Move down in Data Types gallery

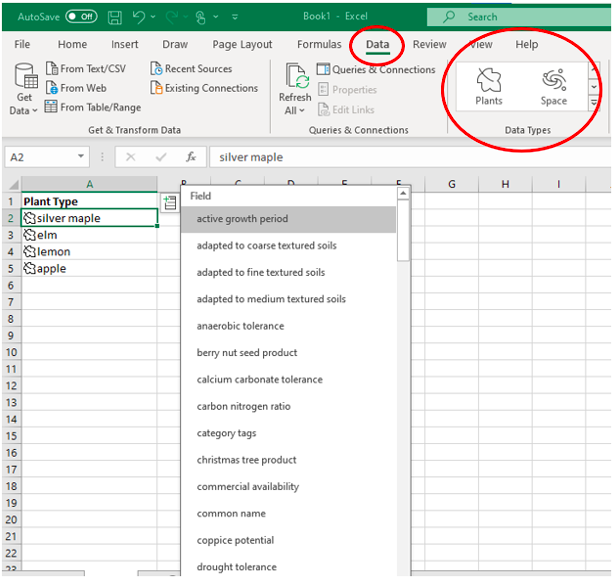click(594, 86)
